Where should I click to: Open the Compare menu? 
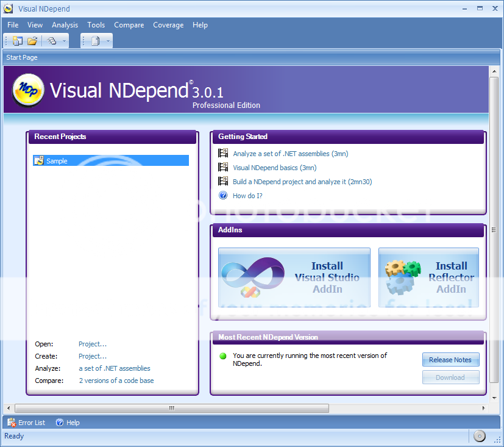click(x=129, y=25)
